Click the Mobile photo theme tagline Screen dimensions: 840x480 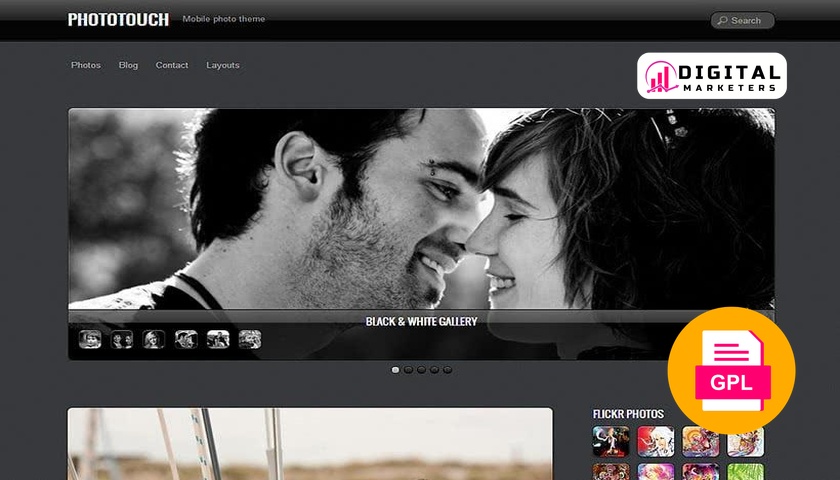[224, 19]
